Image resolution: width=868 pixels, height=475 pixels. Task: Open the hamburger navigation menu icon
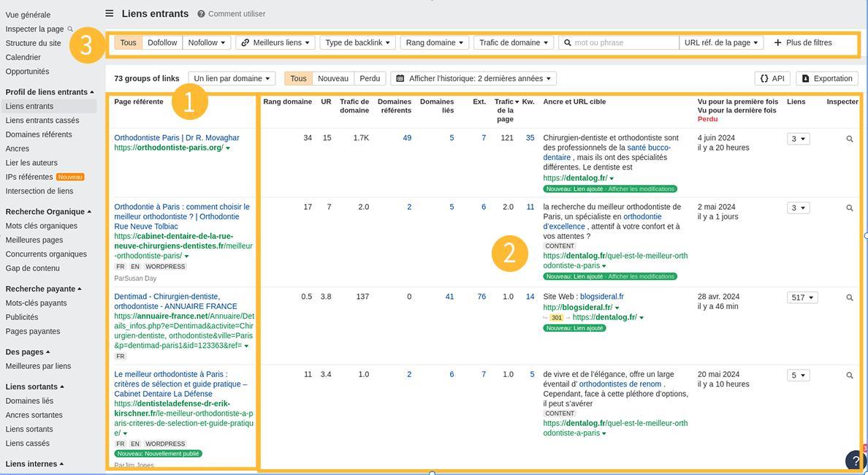point(107,12)
